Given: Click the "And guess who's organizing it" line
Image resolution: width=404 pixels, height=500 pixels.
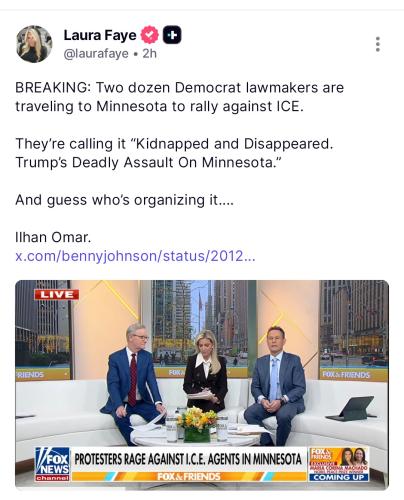Looking at the screenshot, I should pyautogui.click(x=125, y=200).
